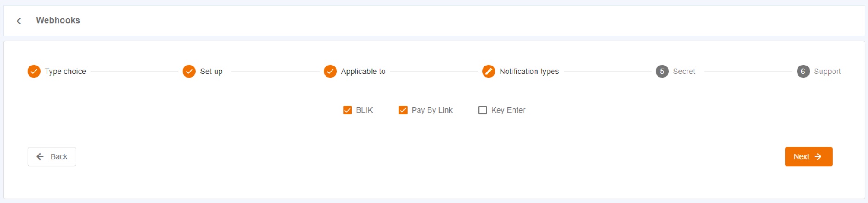
Task: Select the Notification types step label
Action: click(529, 72)
